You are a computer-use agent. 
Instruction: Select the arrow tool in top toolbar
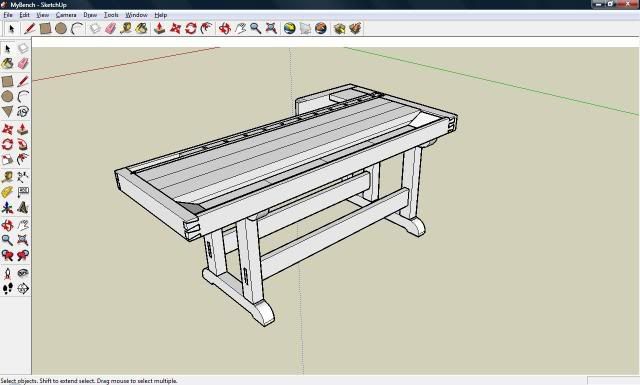[11, 29]
